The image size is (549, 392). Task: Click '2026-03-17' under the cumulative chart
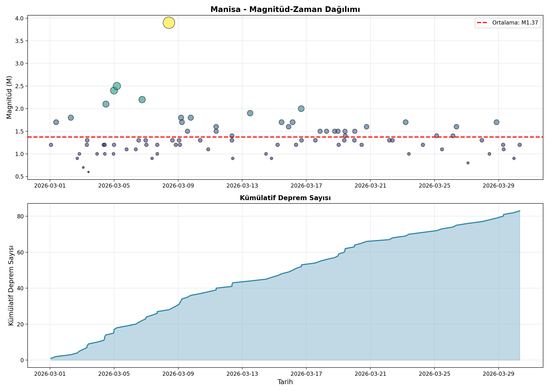click(306, 374)
